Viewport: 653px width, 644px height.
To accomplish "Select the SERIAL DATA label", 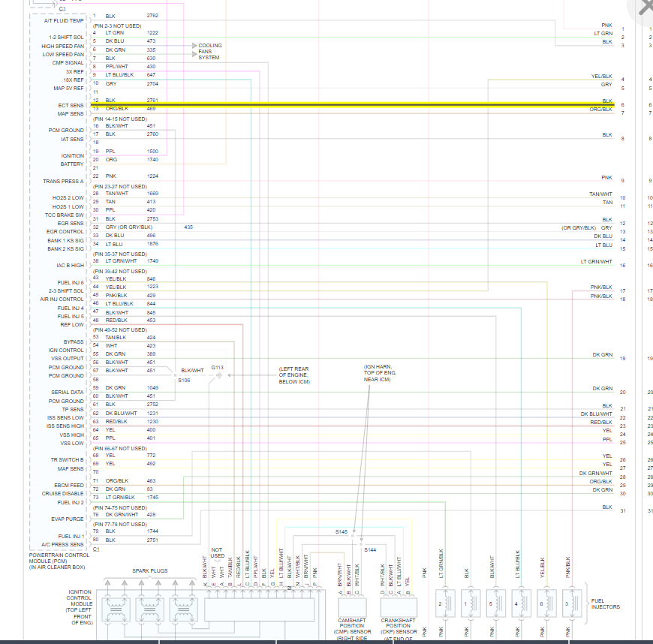I will tap(67, 393).
